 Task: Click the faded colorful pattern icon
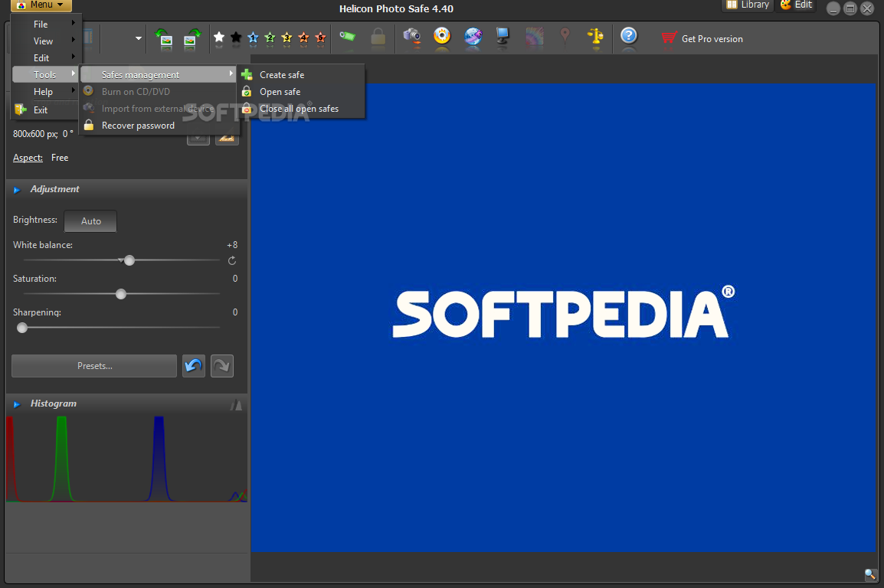pyautogui.click(x=535, y=38)
